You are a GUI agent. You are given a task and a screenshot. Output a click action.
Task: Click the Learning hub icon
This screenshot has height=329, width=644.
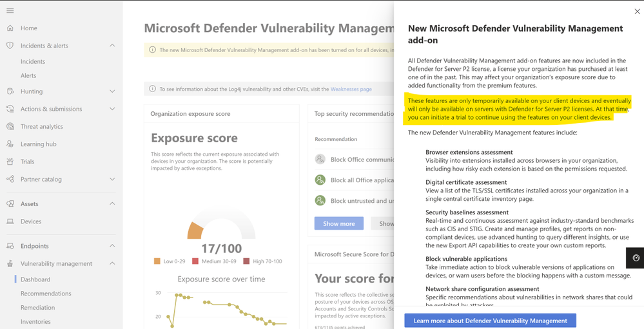(x=10, y=144)
